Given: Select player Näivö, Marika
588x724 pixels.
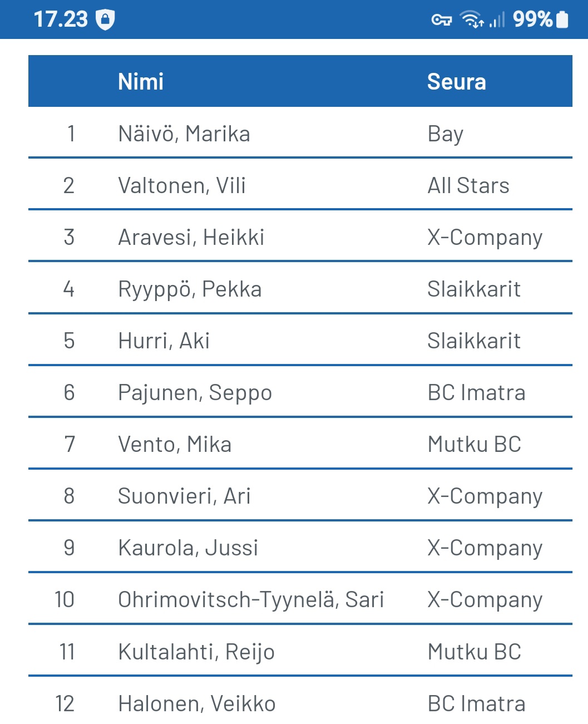Looking at the screenshot, I should click(x=184, y=134).
